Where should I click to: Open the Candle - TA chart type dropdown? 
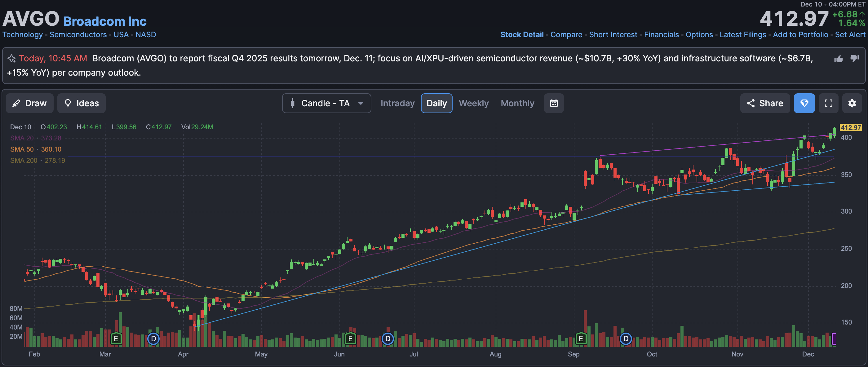[326, 103]
